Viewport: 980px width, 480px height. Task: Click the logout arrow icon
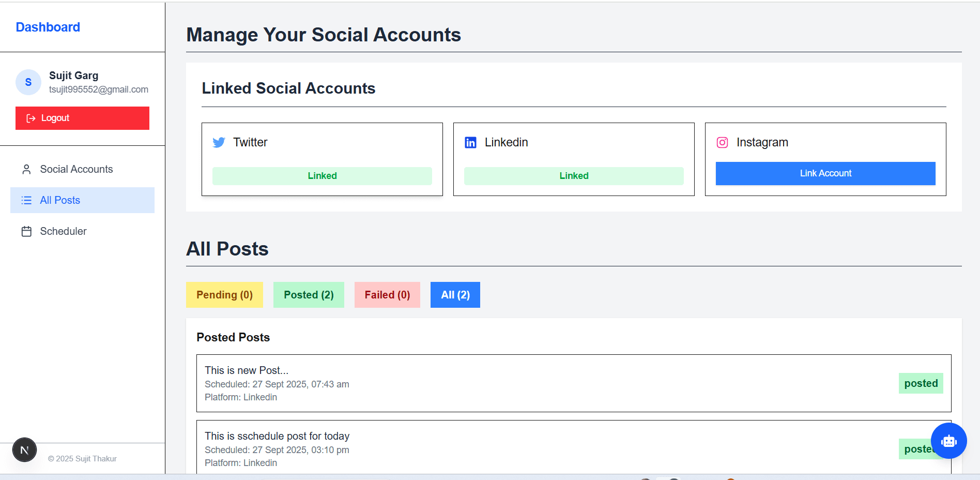[30, 118]
